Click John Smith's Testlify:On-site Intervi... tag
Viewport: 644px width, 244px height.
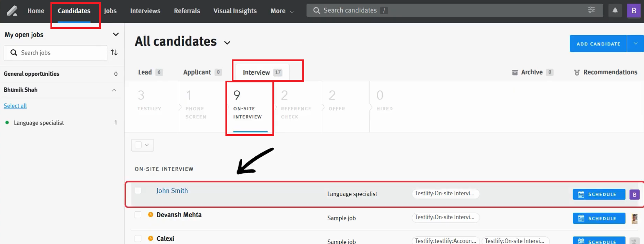tap(445, 194)
